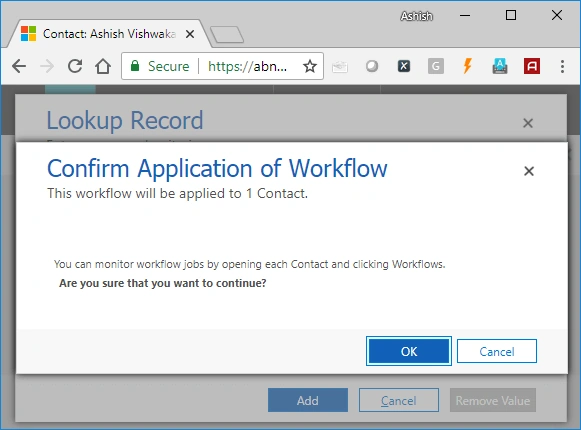Open the Chrome three-dot menu
This screenshot has width=581, height=430.
click(562, 66)
